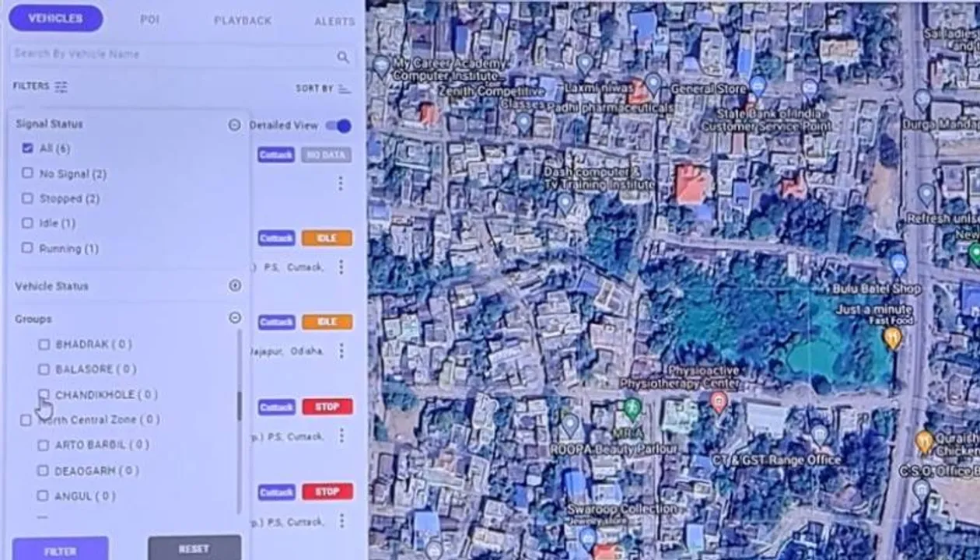Open the menu beside the first STOP vehicle
The height and width of the screenshot is (560, 980).
[340, 436]
